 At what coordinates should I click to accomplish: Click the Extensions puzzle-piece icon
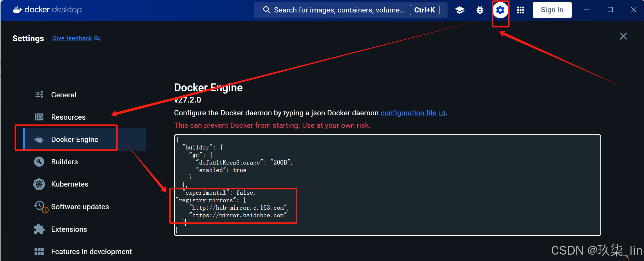(x=39, y=229)
